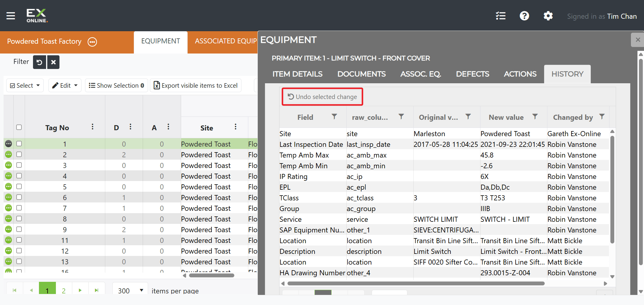Filter the New value column in history
Viewport: 644px width, 305px height.
(x=535, y=117)
